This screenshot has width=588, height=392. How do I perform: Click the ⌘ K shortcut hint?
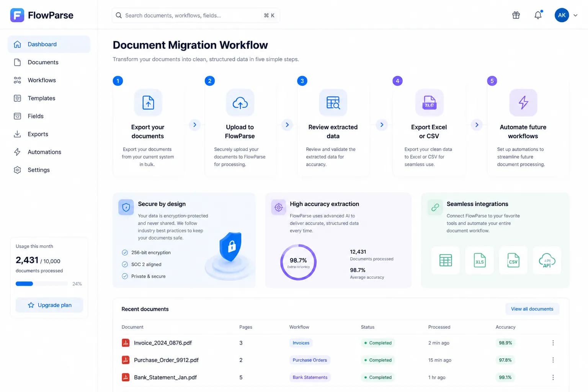click(269, 15)
